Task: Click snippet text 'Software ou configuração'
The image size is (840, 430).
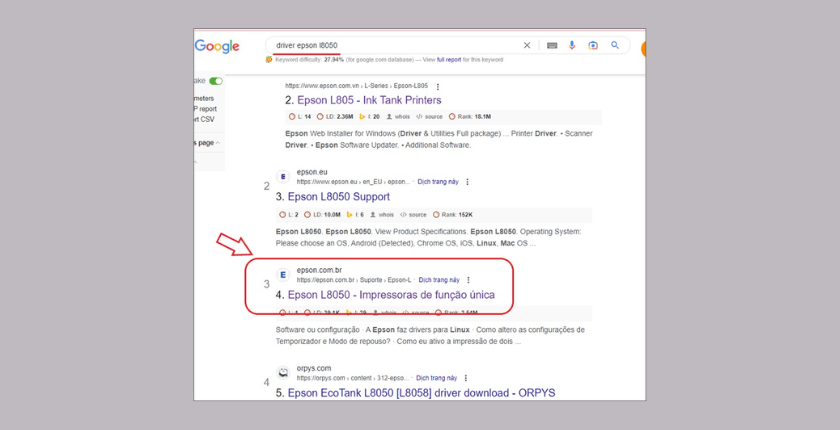Action: 318,330
